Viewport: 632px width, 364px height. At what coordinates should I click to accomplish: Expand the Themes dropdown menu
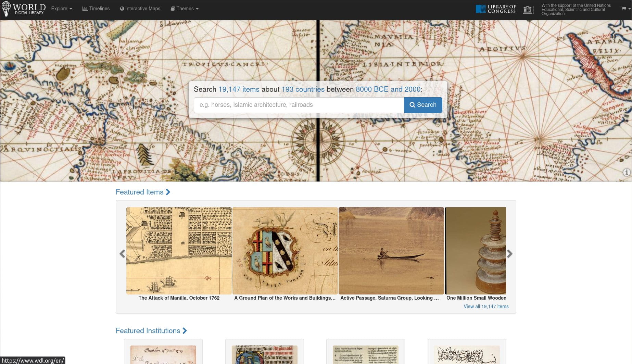tap(185, 9)
